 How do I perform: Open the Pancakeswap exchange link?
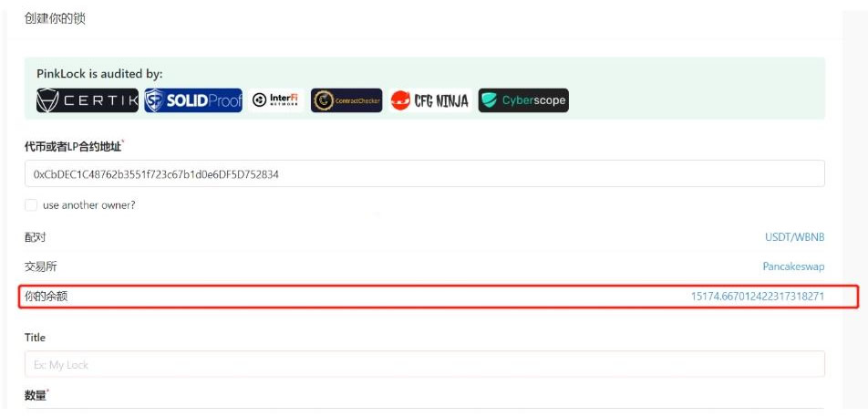(794, 266)
